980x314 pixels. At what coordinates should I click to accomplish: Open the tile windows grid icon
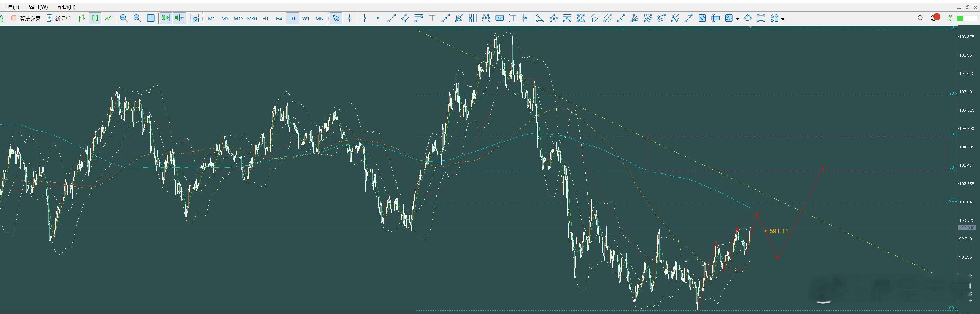coord(151,18)
